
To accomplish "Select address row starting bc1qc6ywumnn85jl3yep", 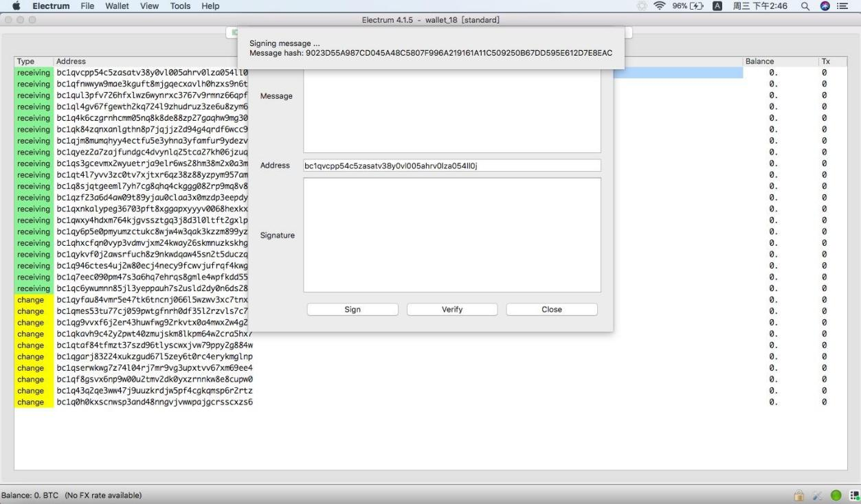I will (152, 288).
